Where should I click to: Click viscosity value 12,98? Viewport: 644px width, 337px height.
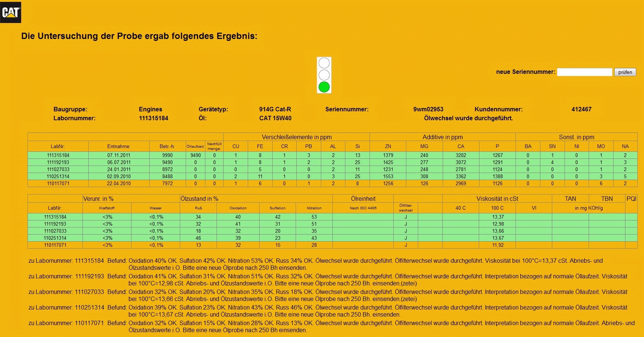pos(498,224)
